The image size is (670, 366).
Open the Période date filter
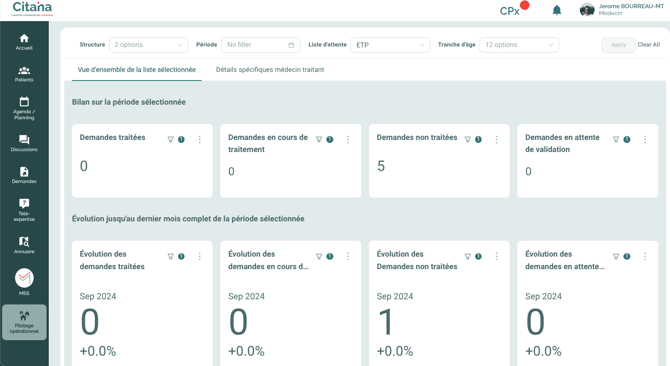(x=261, y=45)
